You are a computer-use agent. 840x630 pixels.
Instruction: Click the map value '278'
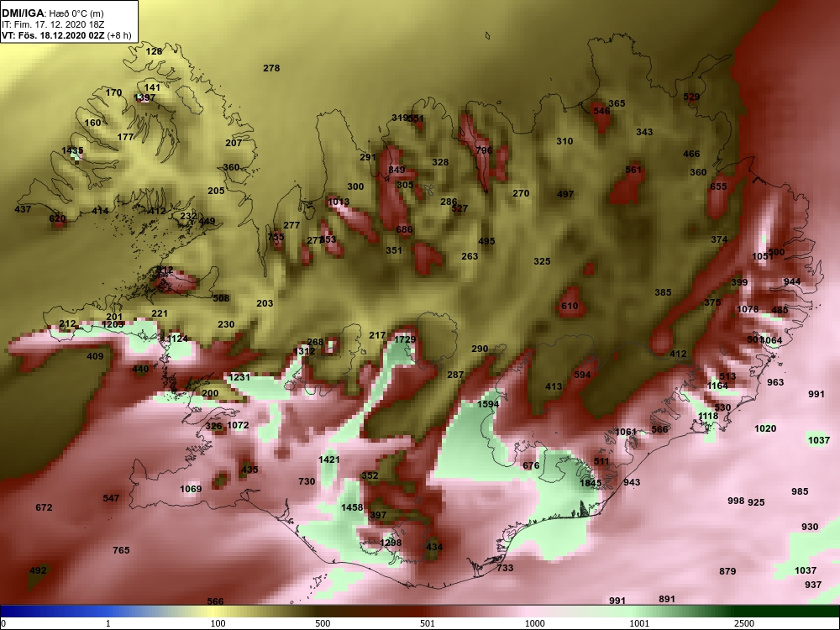(271, 68)
